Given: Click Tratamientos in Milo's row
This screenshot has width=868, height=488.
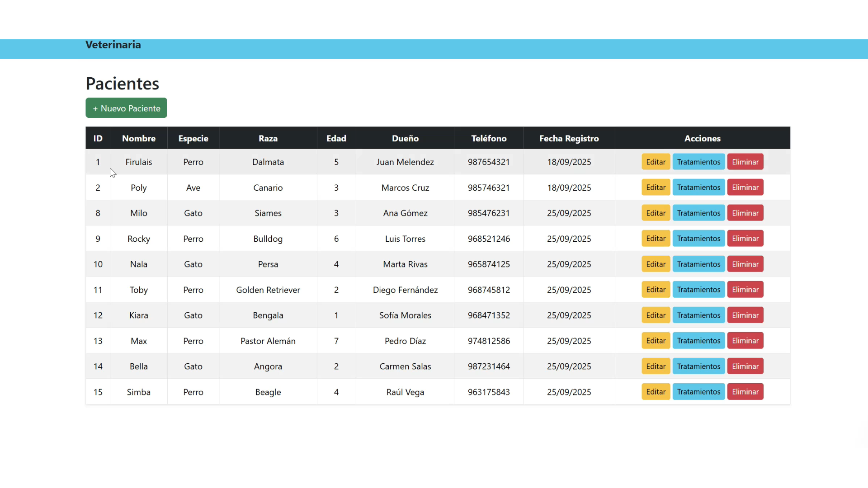Looking at the screenshot, I should tap(698, 213).
